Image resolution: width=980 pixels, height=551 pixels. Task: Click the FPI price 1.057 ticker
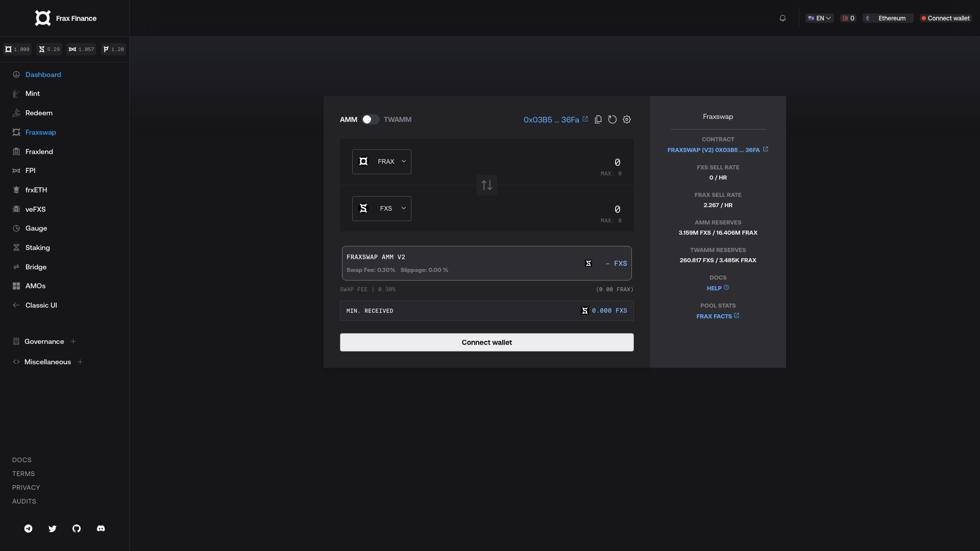tap(82, 49)
